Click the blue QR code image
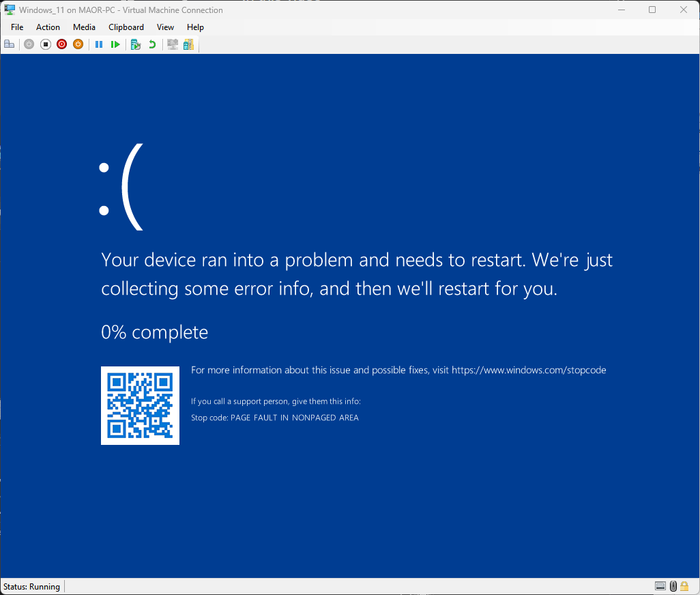Image resolution: width=700 pixels, height=595 pixels. (x=140, y=405)
